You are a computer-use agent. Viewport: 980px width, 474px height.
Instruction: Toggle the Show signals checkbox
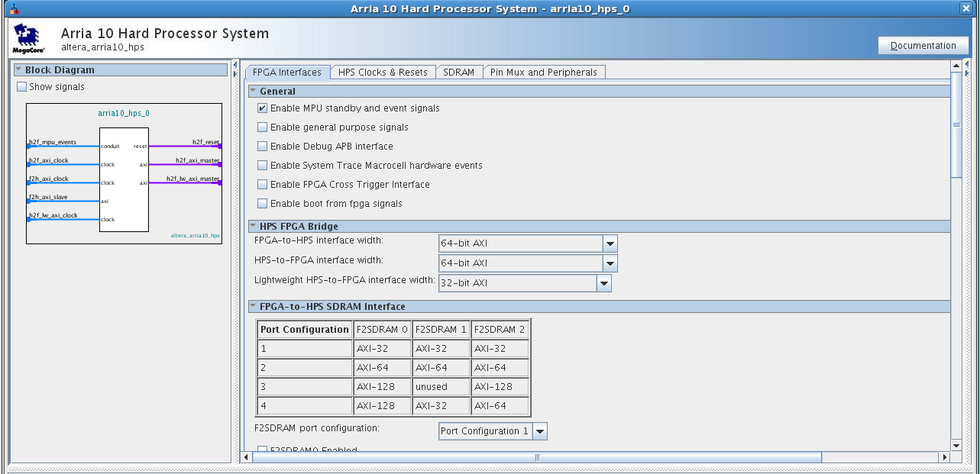pyautogui.click(x=21, y=87)
